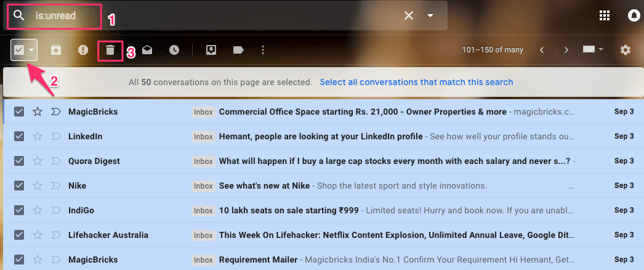644x270 pixels.
Task: Open 'Commercial Office Space starting Rs. 21,000' email
Action: tap(363, 112)
